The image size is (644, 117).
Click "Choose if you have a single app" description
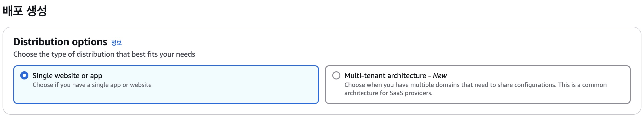coord(92,85)
